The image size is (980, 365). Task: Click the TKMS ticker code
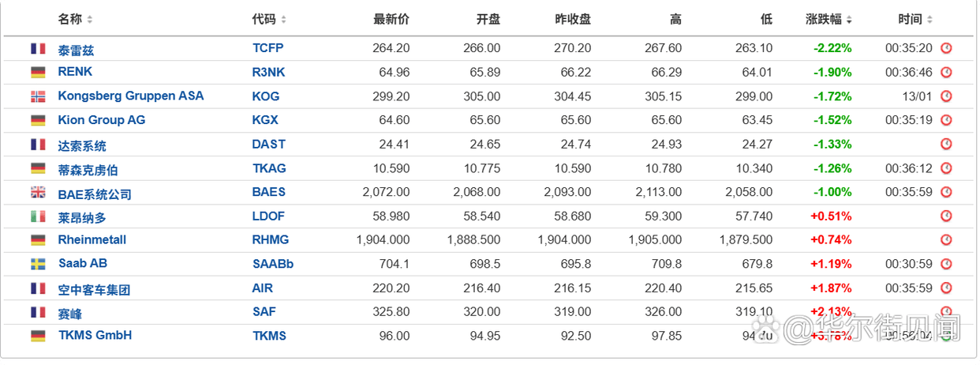(269, 336)
